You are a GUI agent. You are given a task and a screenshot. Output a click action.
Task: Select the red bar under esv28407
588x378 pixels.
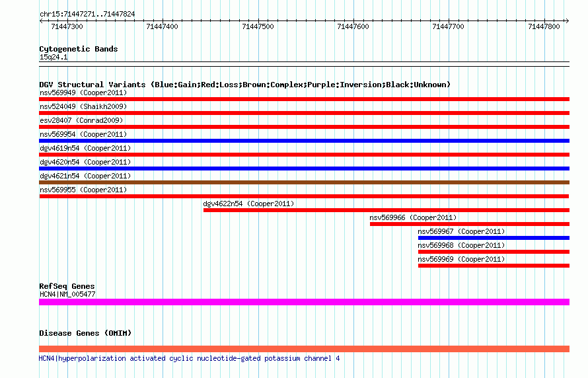coord(304,127)
